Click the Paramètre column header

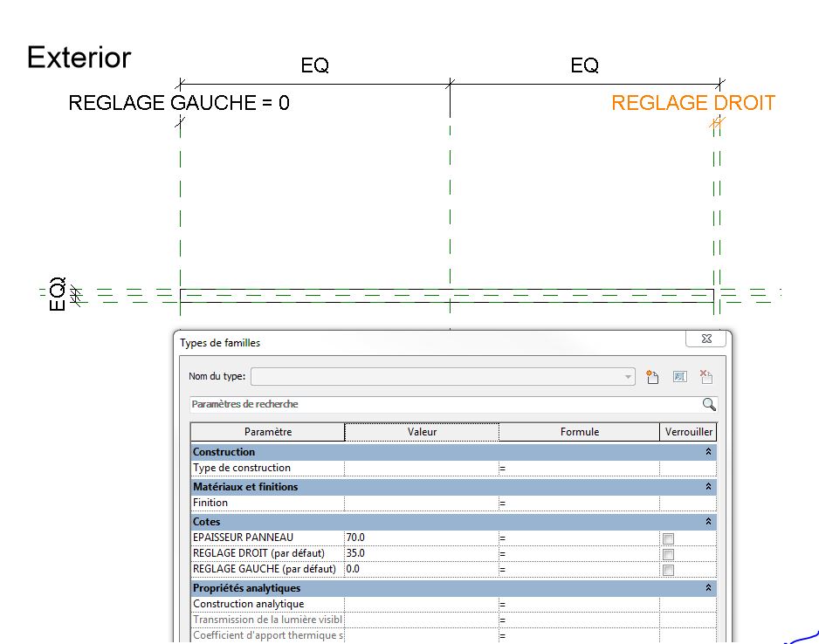[268, 432]
